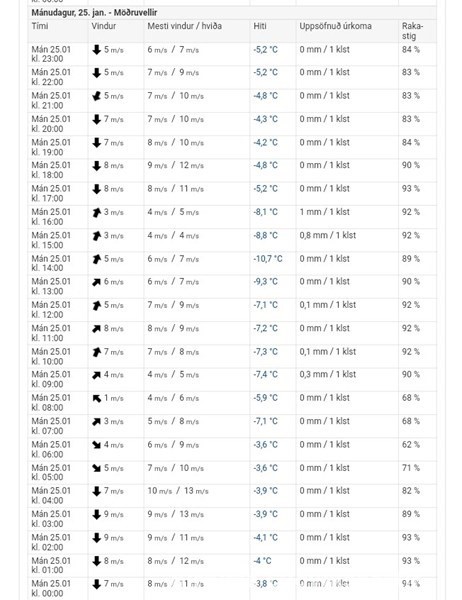
Task: Click wind arrow icon at kl. 16:00
Action: pos(96,212)
